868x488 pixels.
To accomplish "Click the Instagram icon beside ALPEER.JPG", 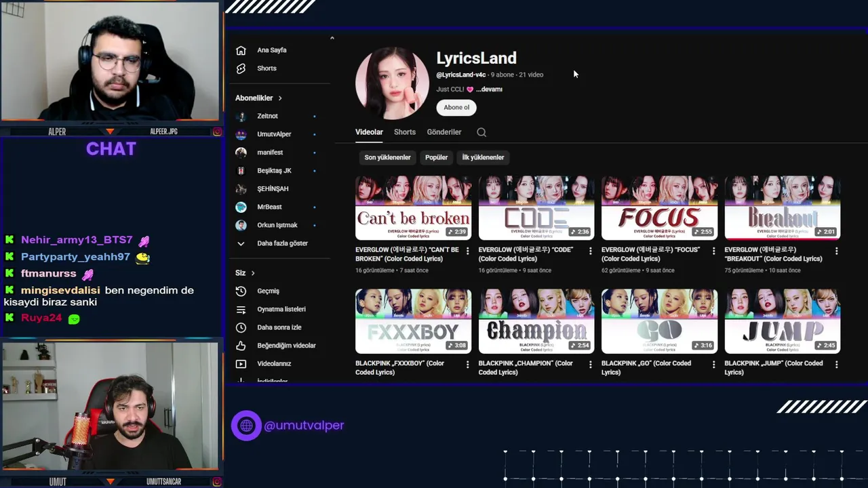I will pos(217,131).
